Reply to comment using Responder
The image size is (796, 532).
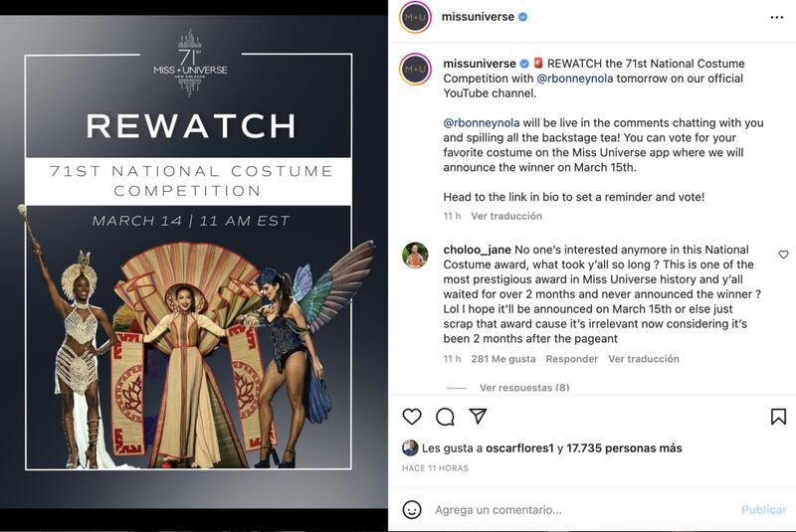coord(571,359)
